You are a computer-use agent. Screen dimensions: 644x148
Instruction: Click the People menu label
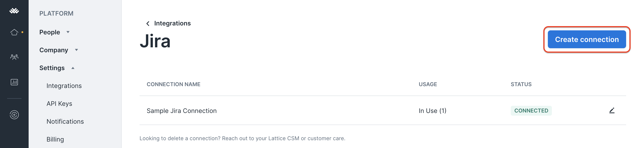point(49,32)
